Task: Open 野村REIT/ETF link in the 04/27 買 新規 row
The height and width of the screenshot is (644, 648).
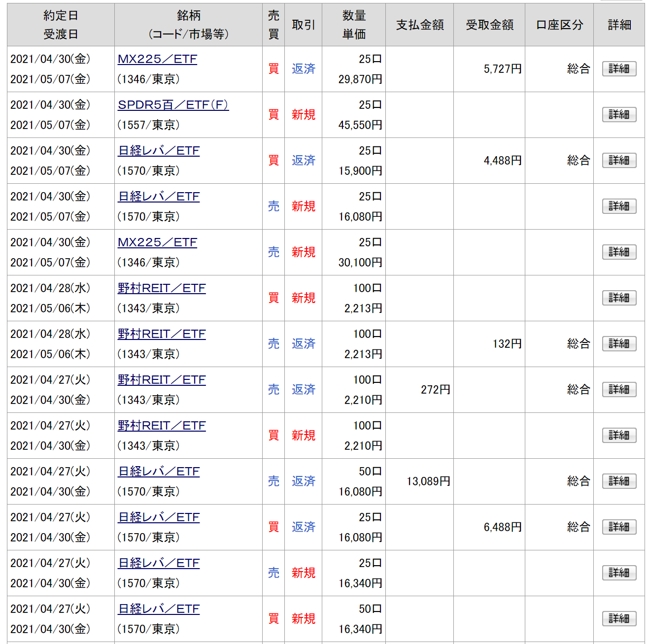Action: point(162,426)
